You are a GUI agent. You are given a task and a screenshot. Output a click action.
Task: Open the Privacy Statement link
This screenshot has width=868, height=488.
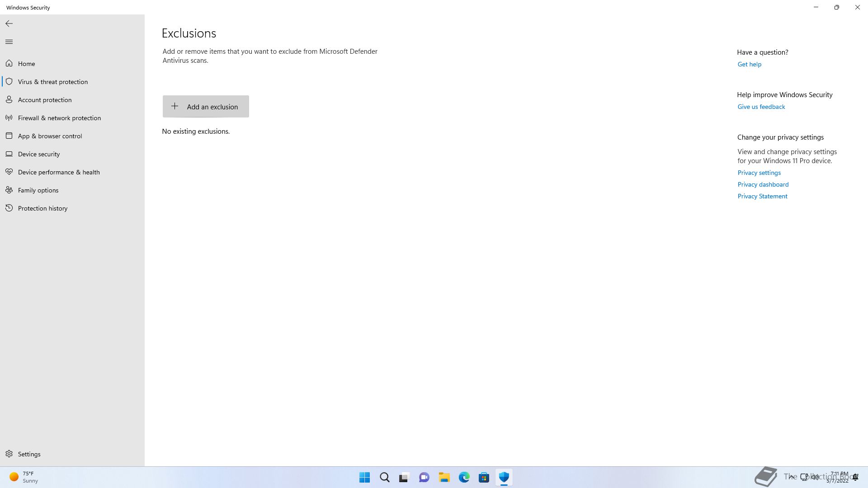tap(762, 196)
